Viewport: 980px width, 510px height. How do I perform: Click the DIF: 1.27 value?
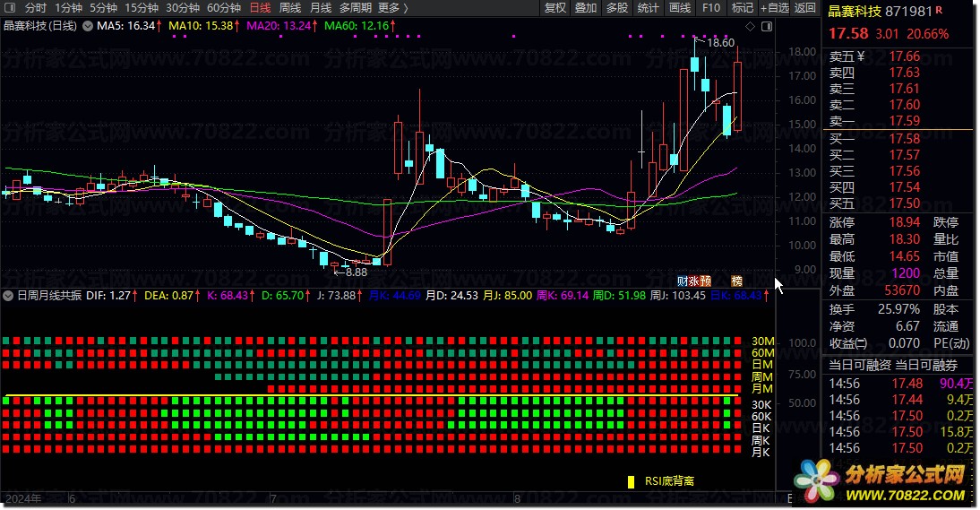[108, 296]
